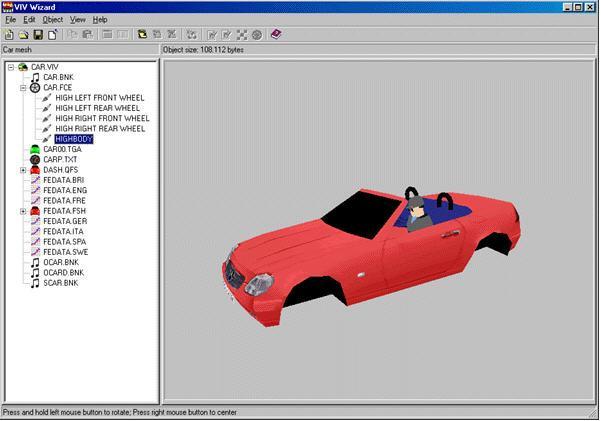Screen dimensions: 601x421
Task: Click the red car icon beside DASH.QFS
Action: coord(35,170)
